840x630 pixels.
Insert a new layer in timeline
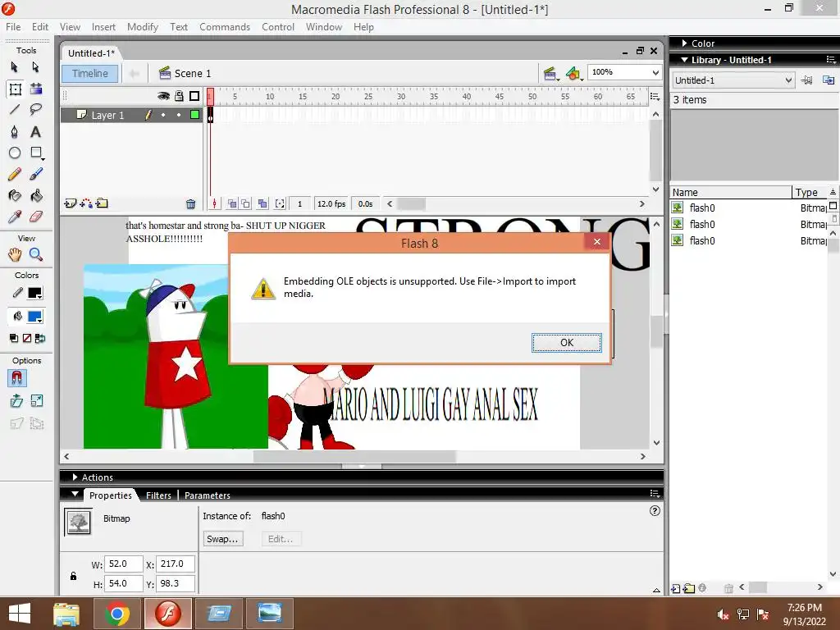[x=71, y=203]
